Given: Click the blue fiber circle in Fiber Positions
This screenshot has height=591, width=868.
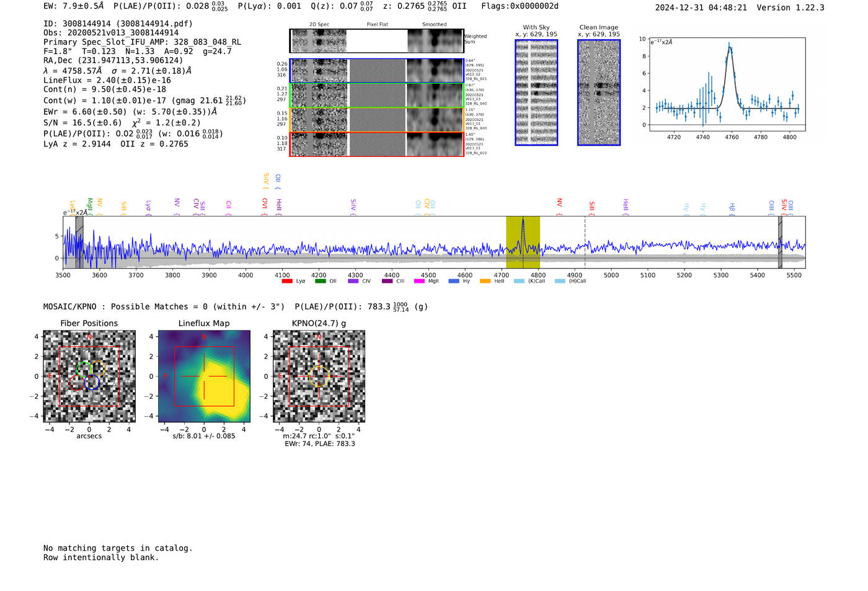Looking at the screenshot, I should (92, 382).
